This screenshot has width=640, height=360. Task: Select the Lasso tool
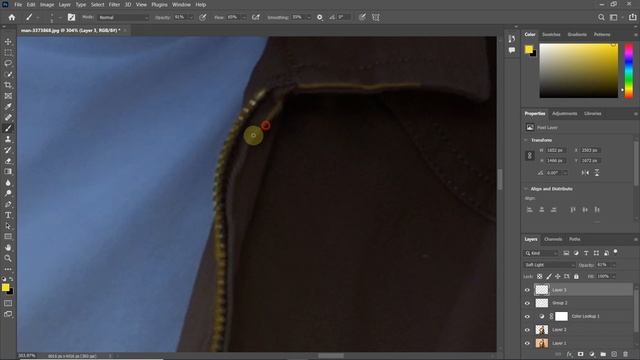point(8,63)
